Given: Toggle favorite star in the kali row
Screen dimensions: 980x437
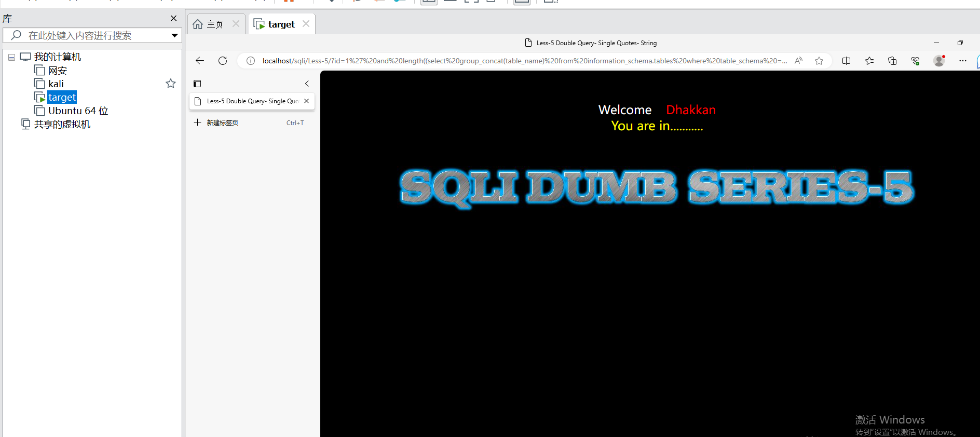Looking at the screenshot, I should (x=171, y=84).
